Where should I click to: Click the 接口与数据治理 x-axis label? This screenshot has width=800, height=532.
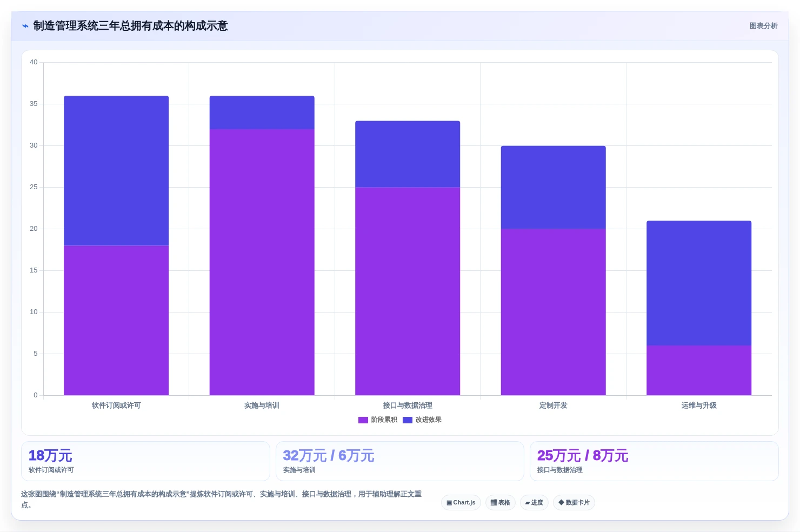408,405
